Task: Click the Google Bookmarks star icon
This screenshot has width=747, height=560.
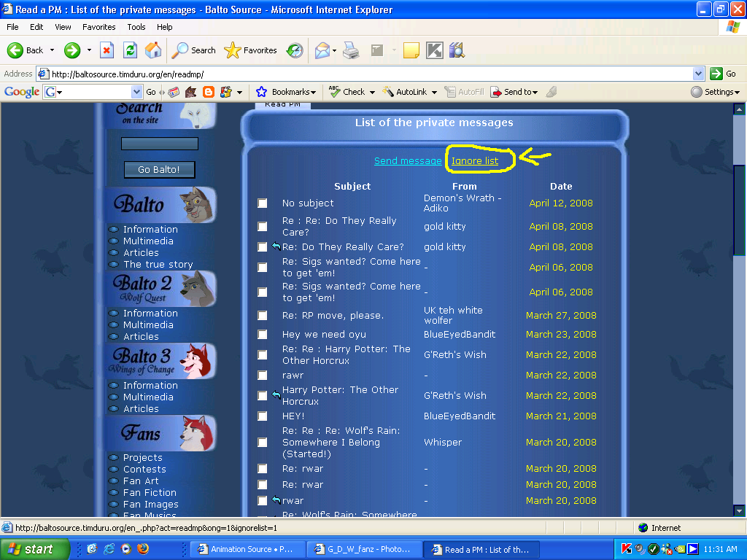Action: 261,92
